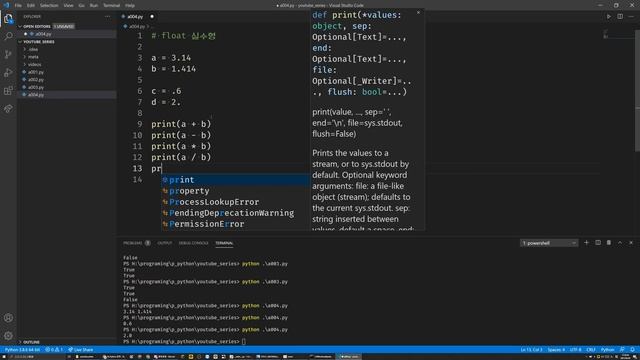Image resolution: width=640 pixels, height=360 pixels.
Task: Open the Edit menu
Action: (31, 5)
